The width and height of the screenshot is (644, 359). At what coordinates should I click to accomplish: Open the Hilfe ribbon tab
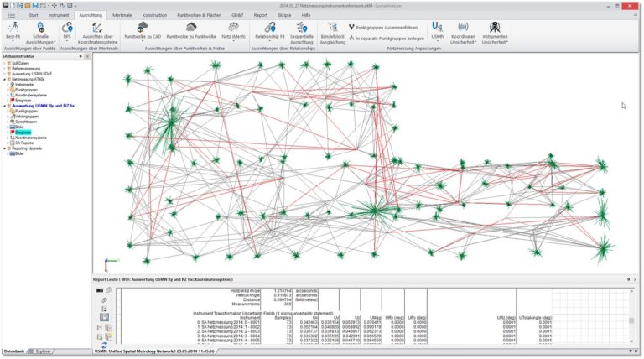tap(306, 15)
